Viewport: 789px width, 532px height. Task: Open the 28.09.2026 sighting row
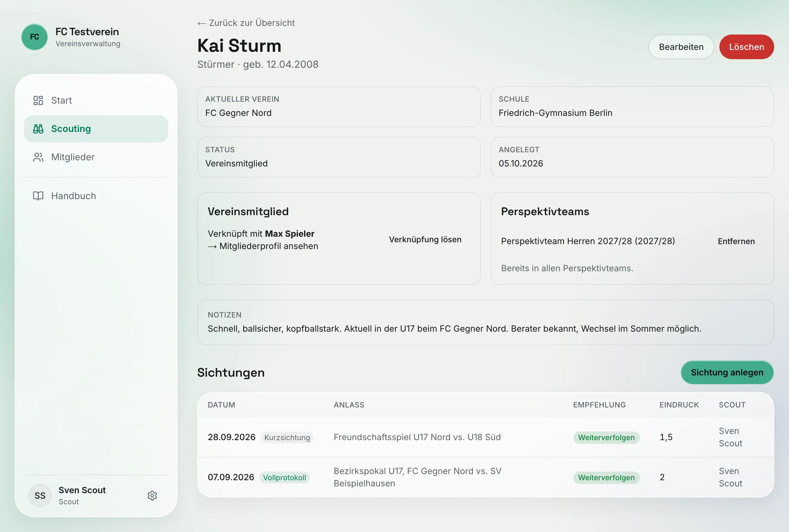pos(485,437)
